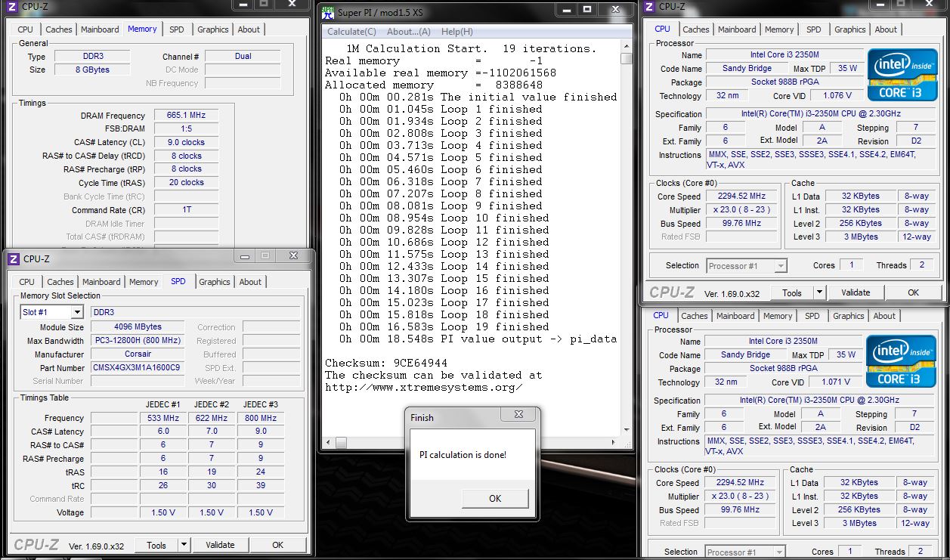
Task: Switch to CPU tab in Memory window
Action: click(26, 29)
